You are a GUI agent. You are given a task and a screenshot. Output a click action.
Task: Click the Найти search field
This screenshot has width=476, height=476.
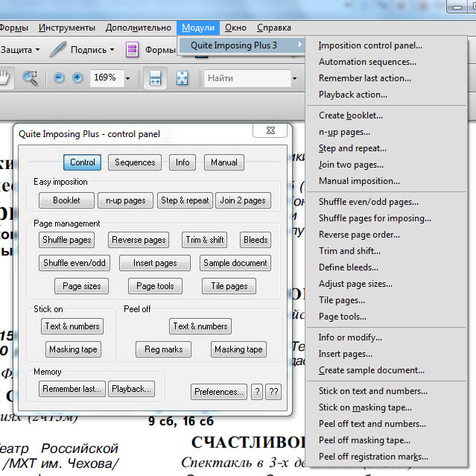click(247, 78)
